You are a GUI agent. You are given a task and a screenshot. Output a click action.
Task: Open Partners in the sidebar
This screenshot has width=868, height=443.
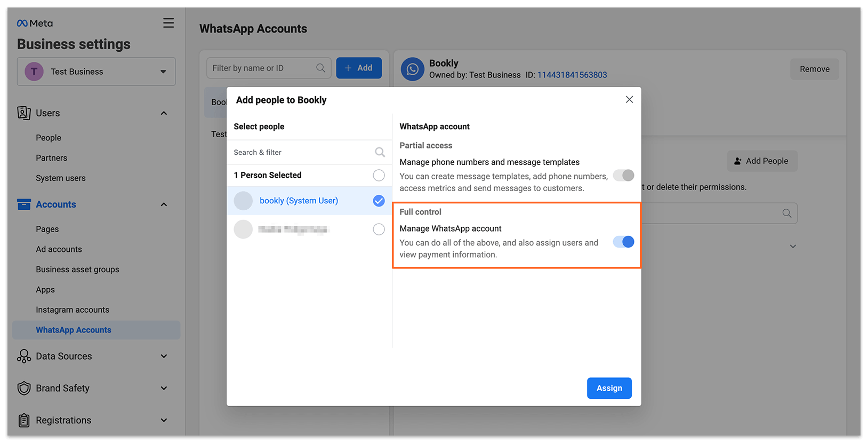pyautogui.click(x=52, y=158)
